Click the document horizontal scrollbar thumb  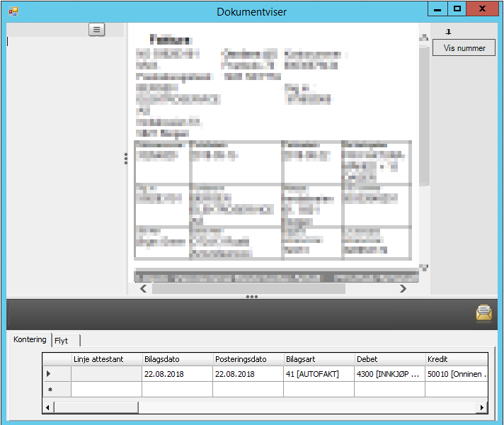tap(248, 288)
